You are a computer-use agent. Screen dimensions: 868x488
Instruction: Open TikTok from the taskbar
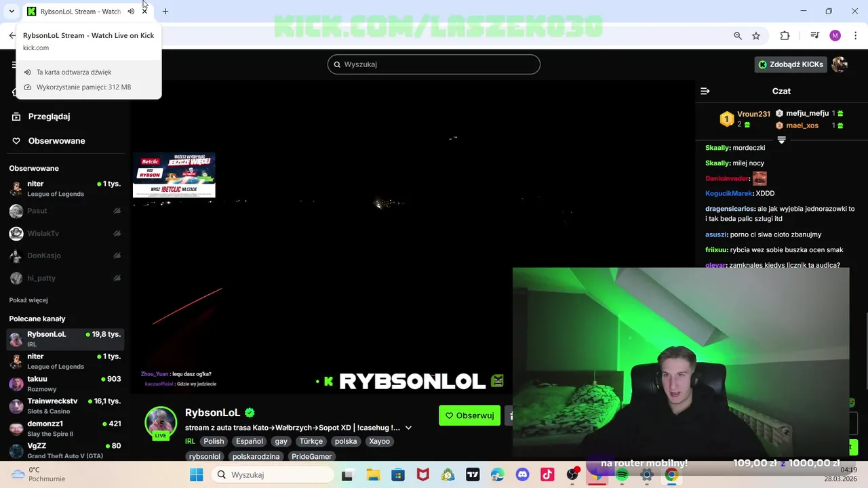(547, 474)
